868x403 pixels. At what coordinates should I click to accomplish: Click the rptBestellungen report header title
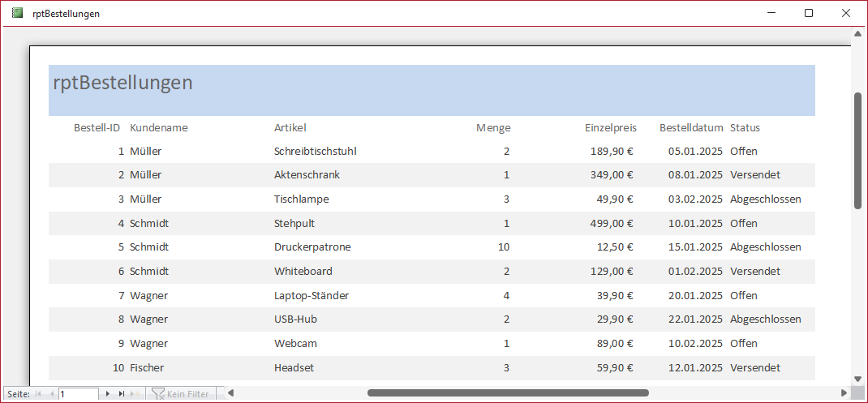click(122, 82)
